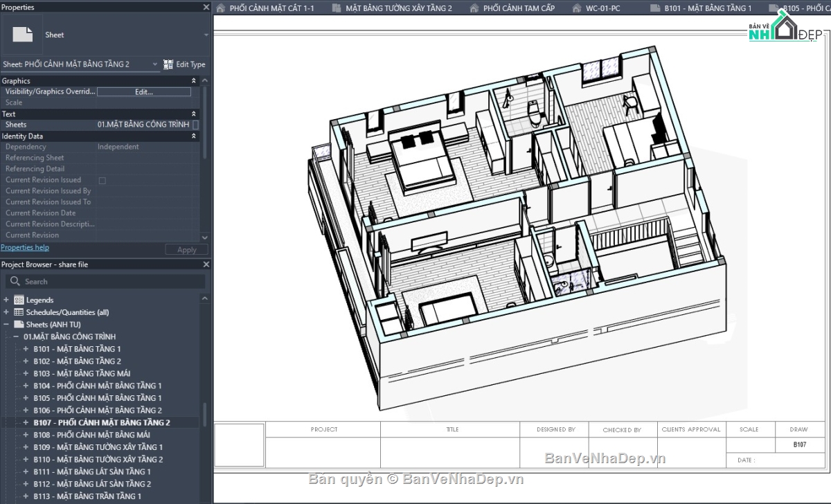This screenshot has height=504, width=831.
Task: Expand sheet B101 - MẶT BẰNG TẦNG 1
Action: [x=26, y=349]
